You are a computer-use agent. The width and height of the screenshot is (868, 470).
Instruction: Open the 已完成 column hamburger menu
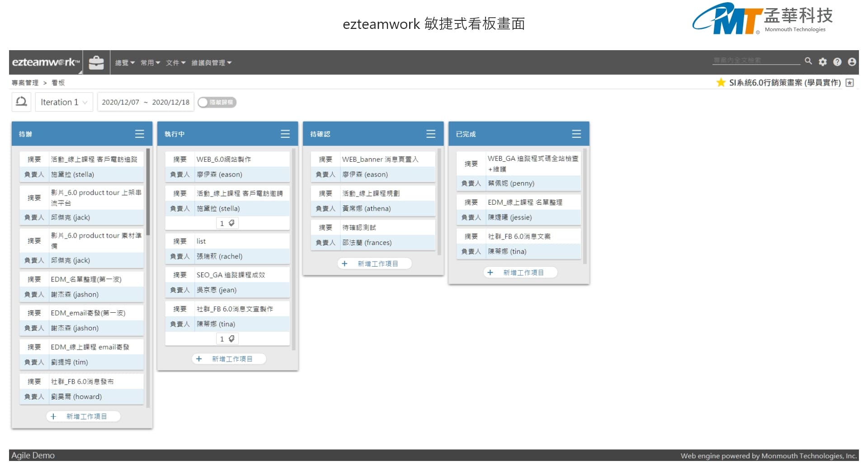pos(576,134)
